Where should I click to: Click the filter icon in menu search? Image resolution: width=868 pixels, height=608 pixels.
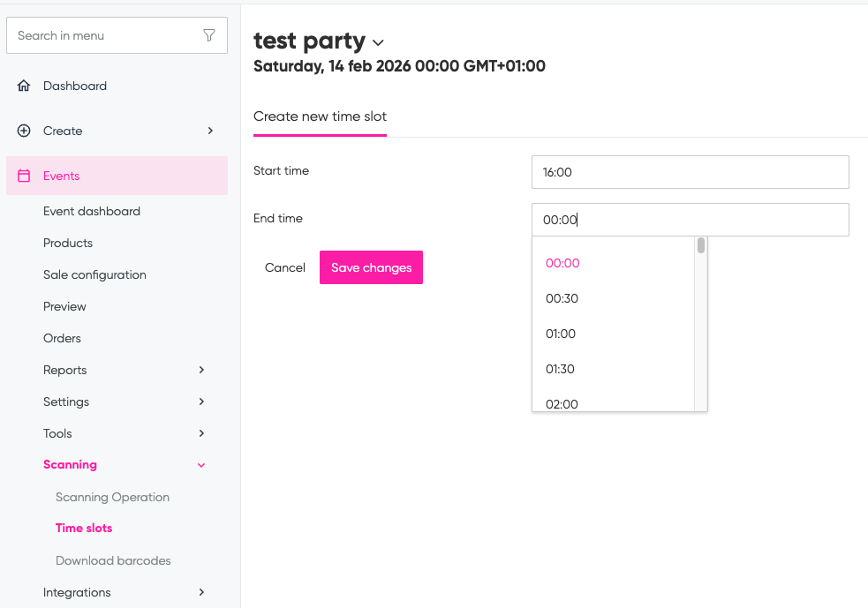(209, 35)
